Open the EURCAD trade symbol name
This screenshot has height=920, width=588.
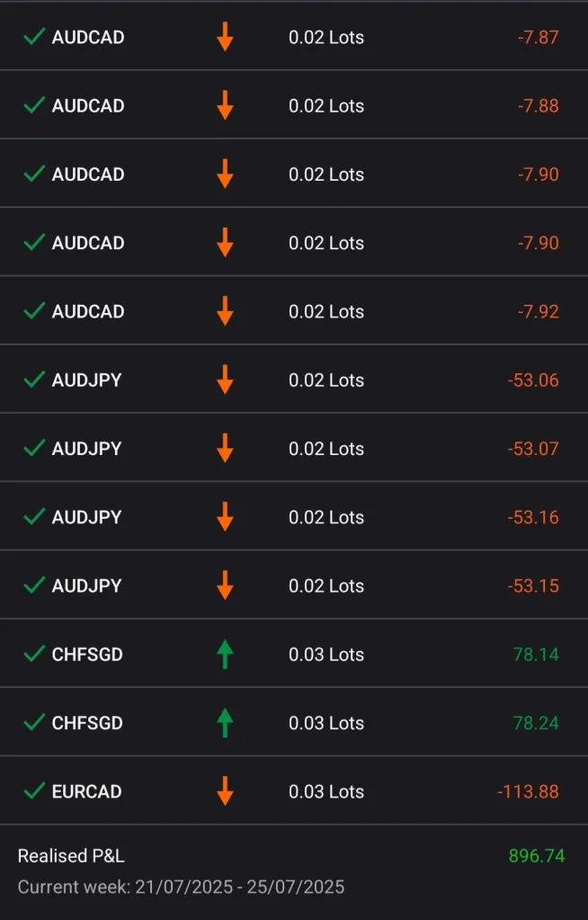click(x=86, y=791)
